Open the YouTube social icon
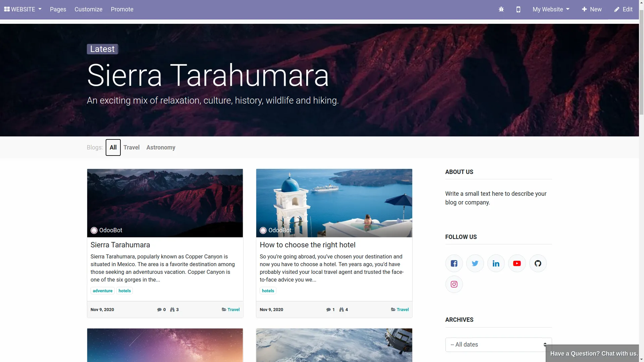 coord(517,263)
